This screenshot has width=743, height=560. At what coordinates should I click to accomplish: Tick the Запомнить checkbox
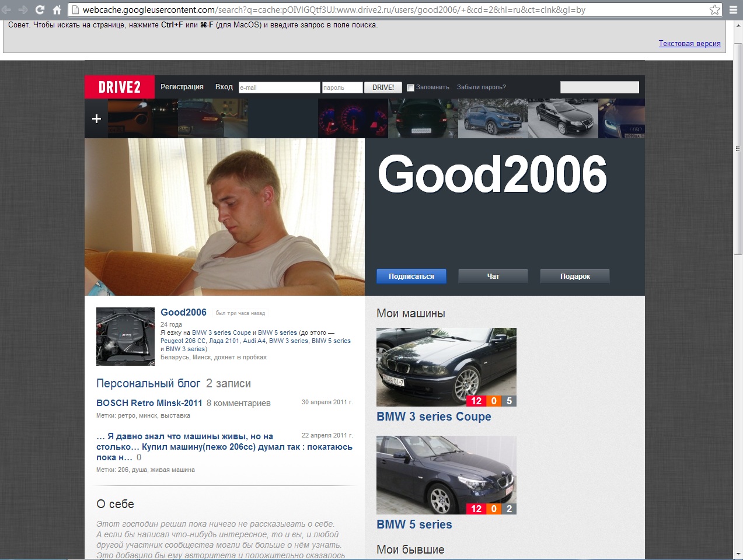click(x=410, y=87)
